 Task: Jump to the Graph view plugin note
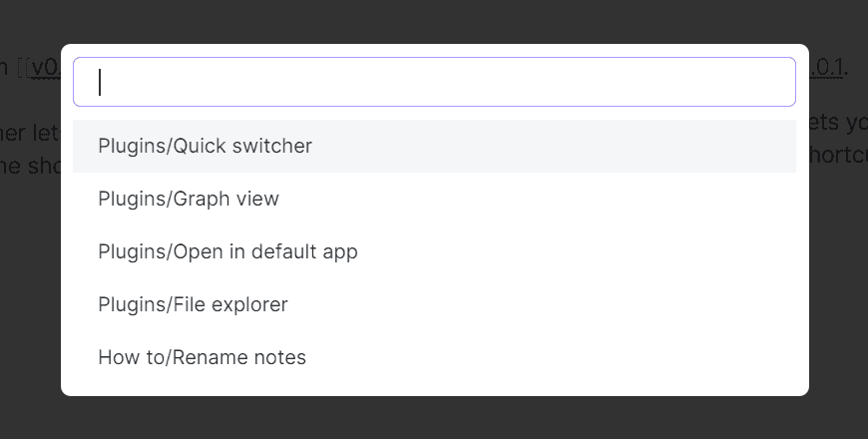[189, 199]
